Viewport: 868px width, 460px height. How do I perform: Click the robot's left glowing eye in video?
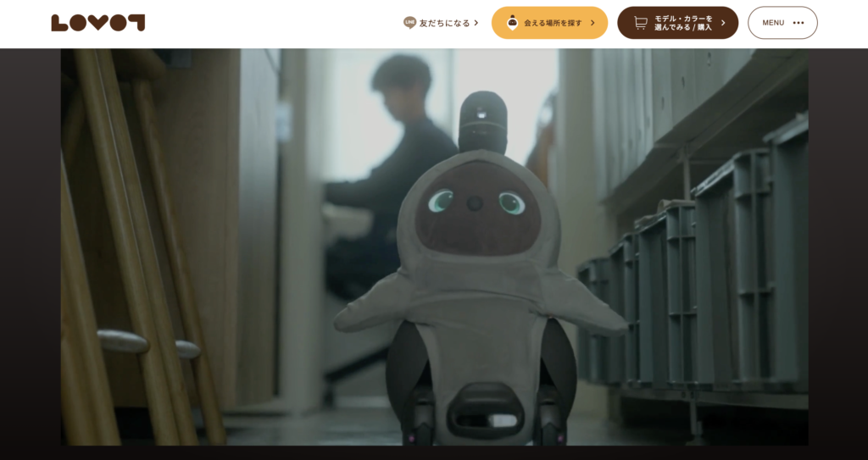pos(441,201)
